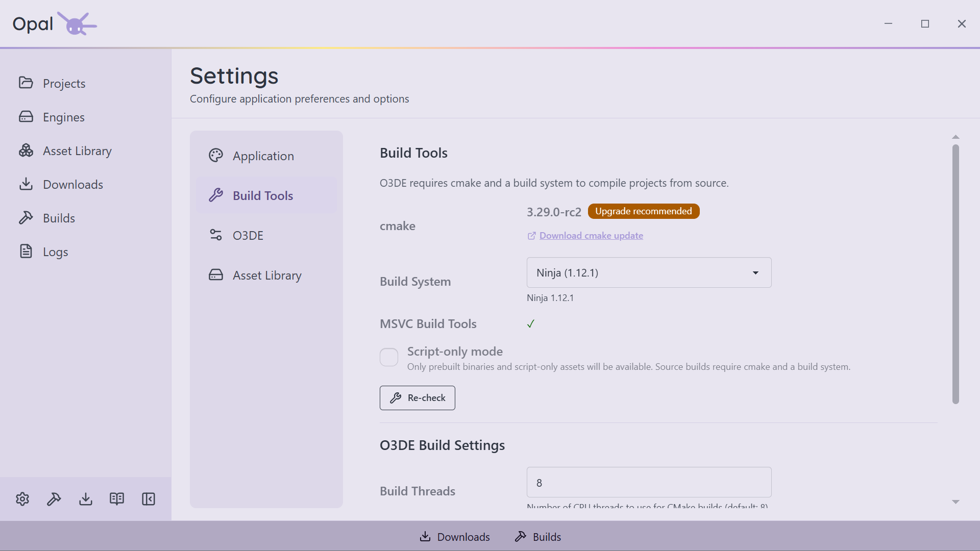The image size is (980, 551).
Task: Open the Build System Ninja dropdown
Action: [649, 272]
